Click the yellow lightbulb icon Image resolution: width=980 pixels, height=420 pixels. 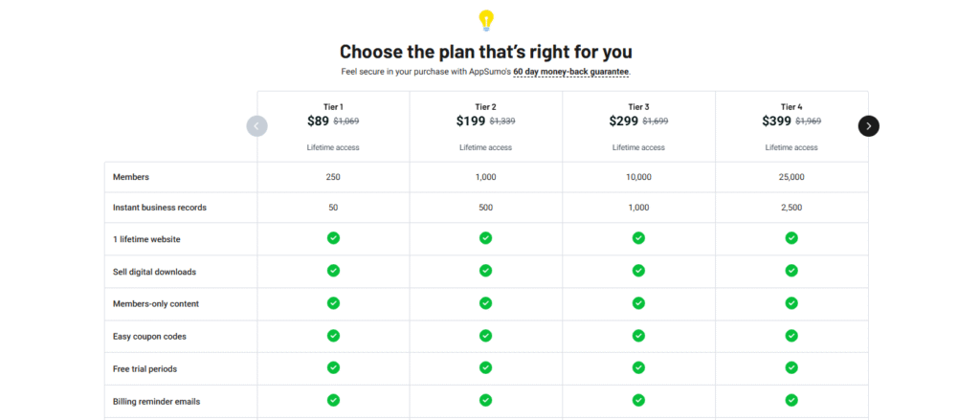(x=485, y=21)
